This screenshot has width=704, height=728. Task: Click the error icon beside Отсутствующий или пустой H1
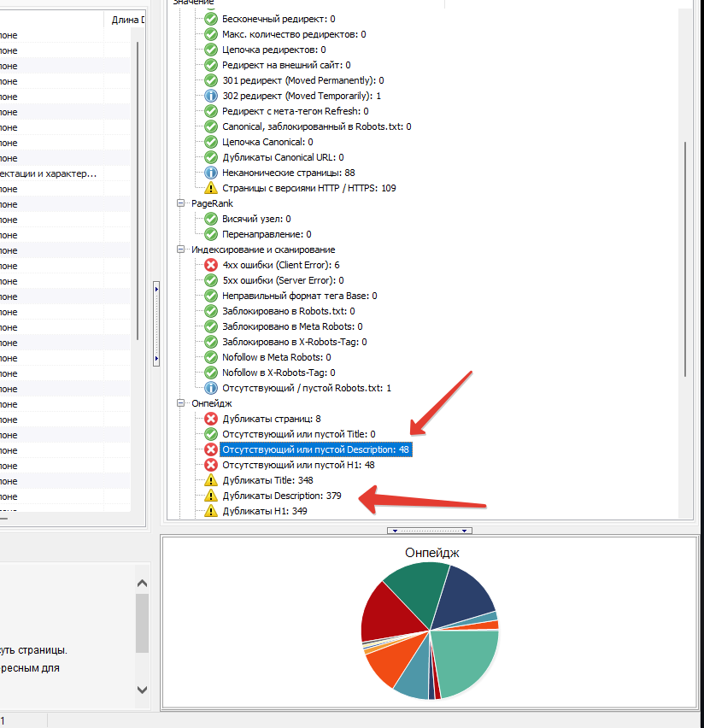pyautogui.click(x=211, y=465)
